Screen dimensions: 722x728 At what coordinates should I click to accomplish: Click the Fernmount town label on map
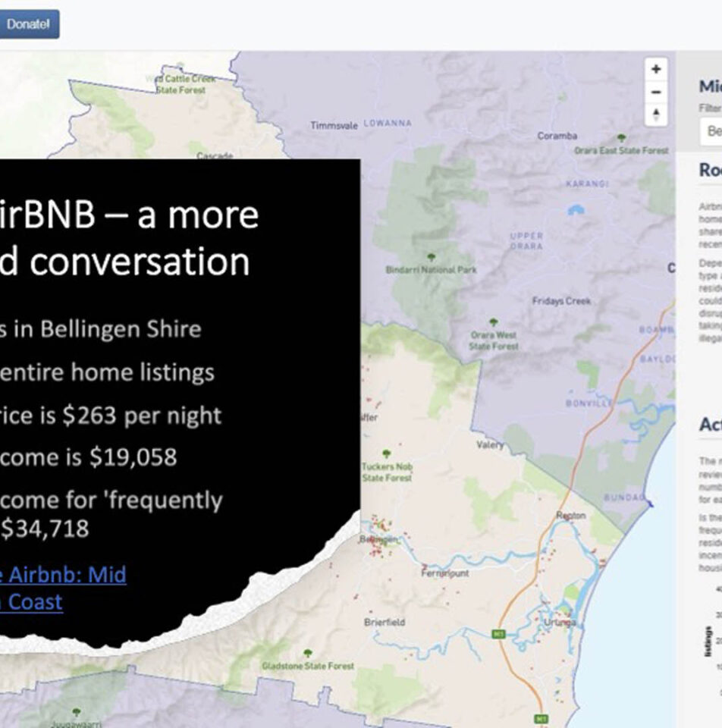(445, 573)
